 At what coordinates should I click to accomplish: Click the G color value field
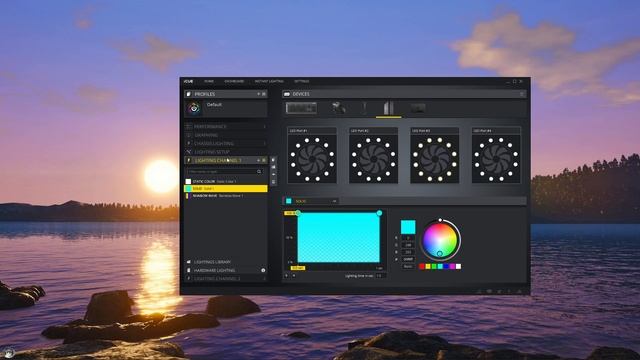(x=408, y=245)
